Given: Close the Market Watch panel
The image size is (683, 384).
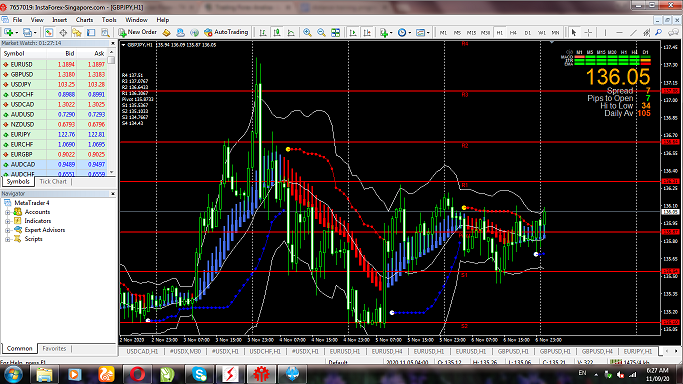Looking at the screenshot, I should (x=113, y=43).
